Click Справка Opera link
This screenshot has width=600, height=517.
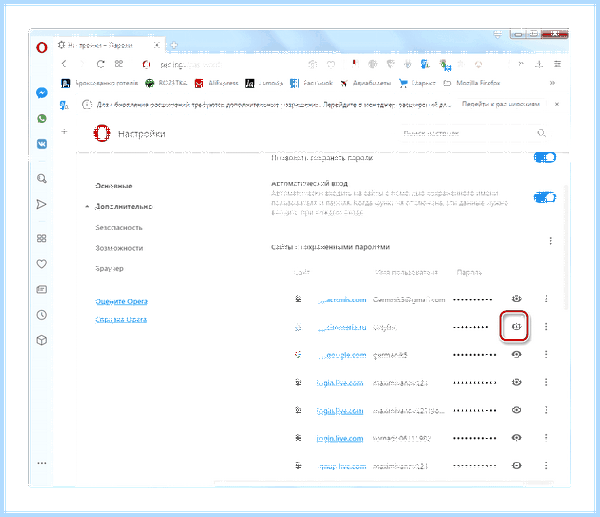(x=121, y=320)
